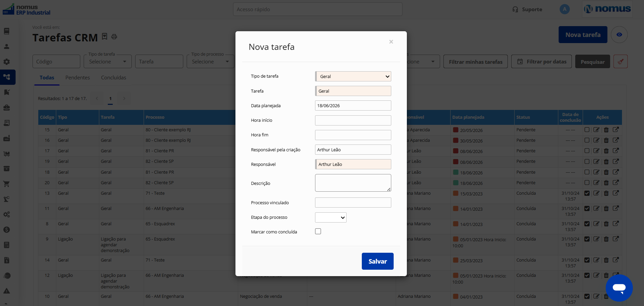Click the Código filter field
Viewport: 644px width, 306px height.
tap(56, 62)
